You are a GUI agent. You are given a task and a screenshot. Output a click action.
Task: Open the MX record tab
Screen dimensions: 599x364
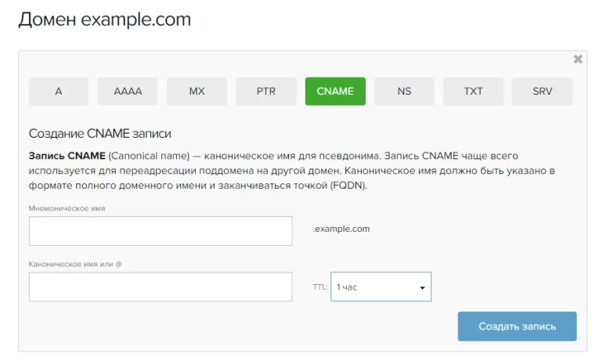click(x=197, y=91)
